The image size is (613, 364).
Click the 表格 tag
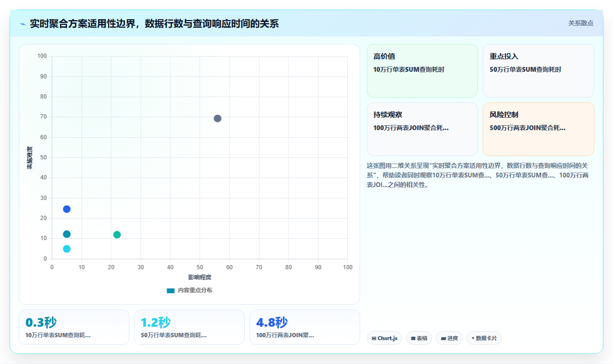[x=419, y=338]
